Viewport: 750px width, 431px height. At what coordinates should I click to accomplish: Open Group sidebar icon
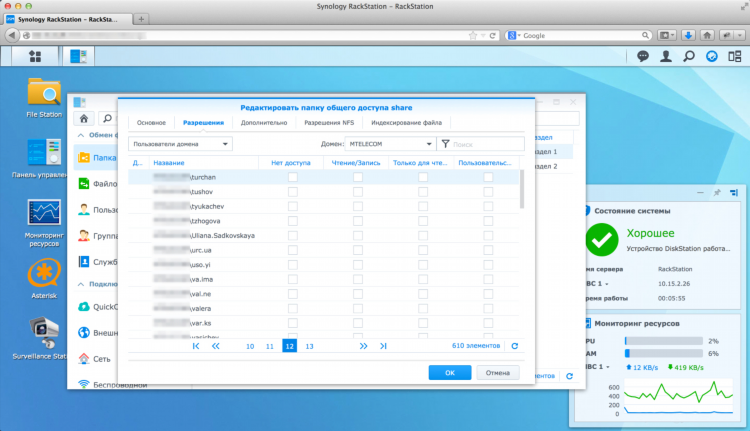click(x=84, y=236)
